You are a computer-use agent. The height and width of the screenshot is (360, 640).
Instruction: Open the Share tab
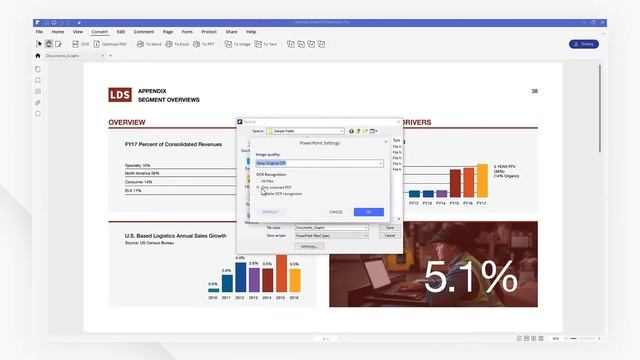(231, 32)
